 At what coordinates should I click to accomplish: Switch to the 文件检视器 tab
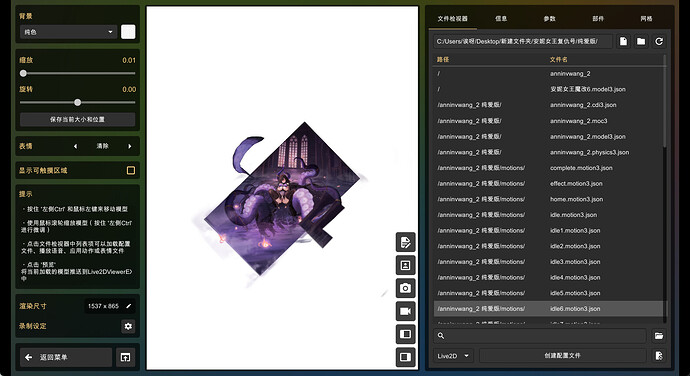click(x=452, y=18)
